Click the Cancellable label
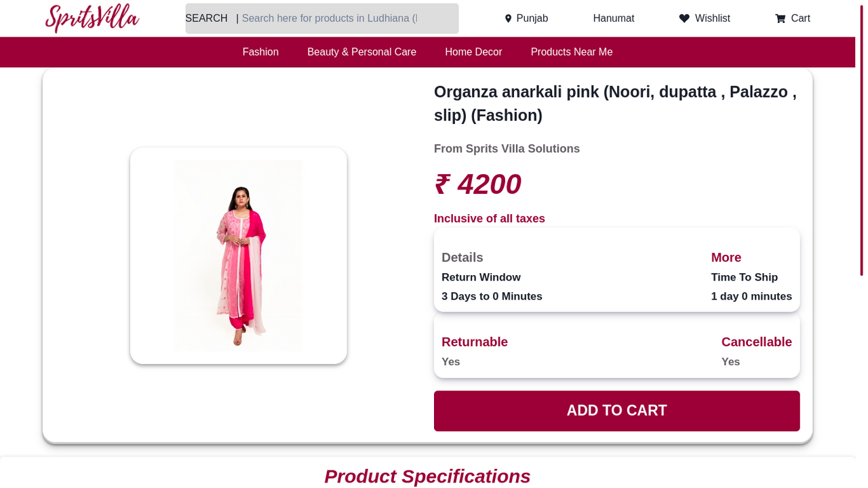 coord(756,342)
